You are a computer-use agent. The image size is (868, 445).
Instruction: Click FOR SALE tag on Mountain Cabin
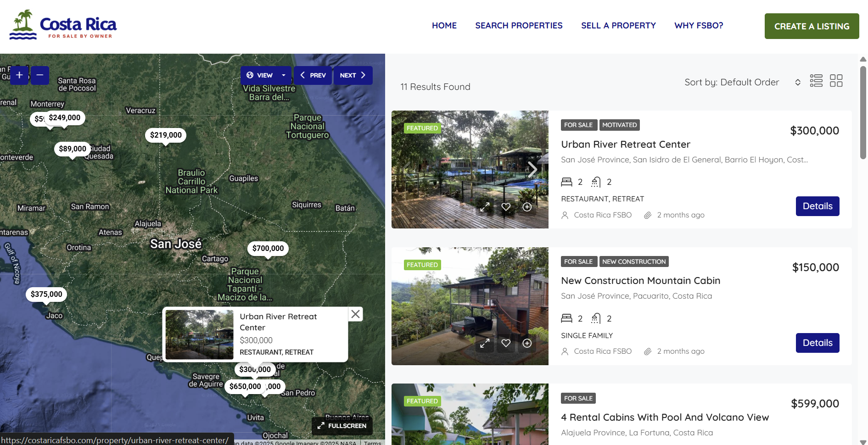pyautogui.click(x=578, y=261)
